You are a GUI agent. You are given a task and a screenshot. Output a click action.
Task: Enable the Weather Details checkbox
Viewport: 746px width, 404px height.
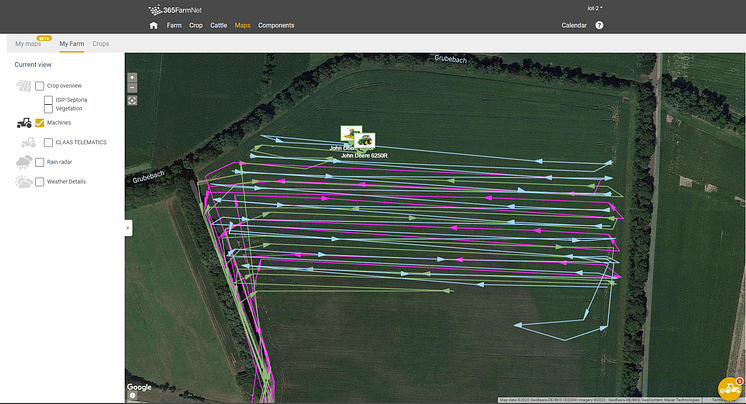point(40,182)
